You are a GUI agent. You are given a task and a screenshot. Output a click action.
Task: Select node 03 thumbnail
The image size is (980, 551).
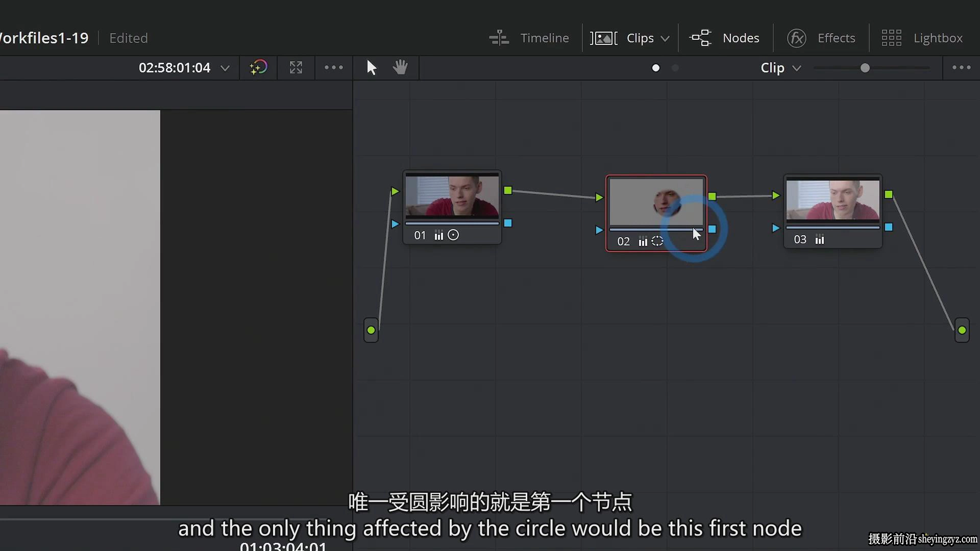(833, 199)
